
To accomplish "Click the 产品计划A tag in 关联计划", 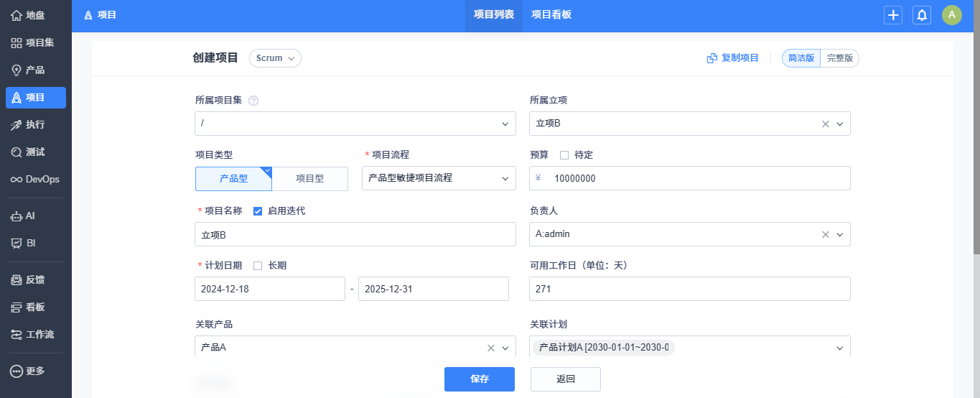I will click(x=604, y=348).
